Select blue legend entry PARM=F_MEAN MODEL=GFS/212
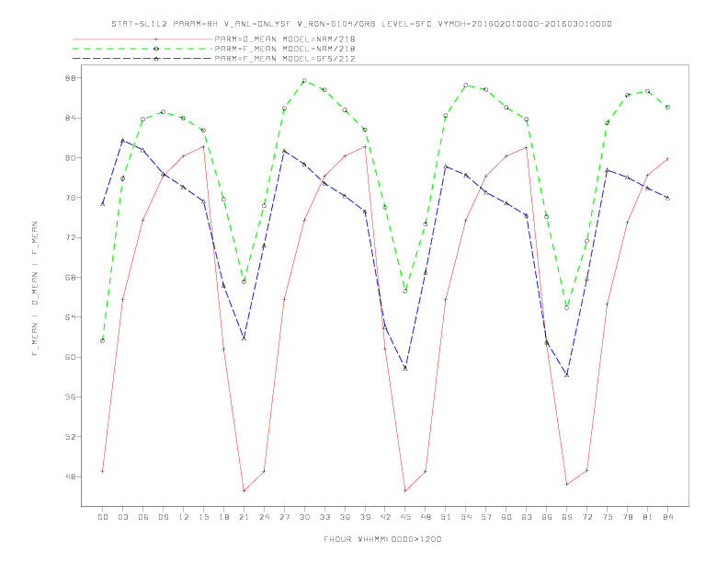 pyautogui.click(x=285, y=59)
